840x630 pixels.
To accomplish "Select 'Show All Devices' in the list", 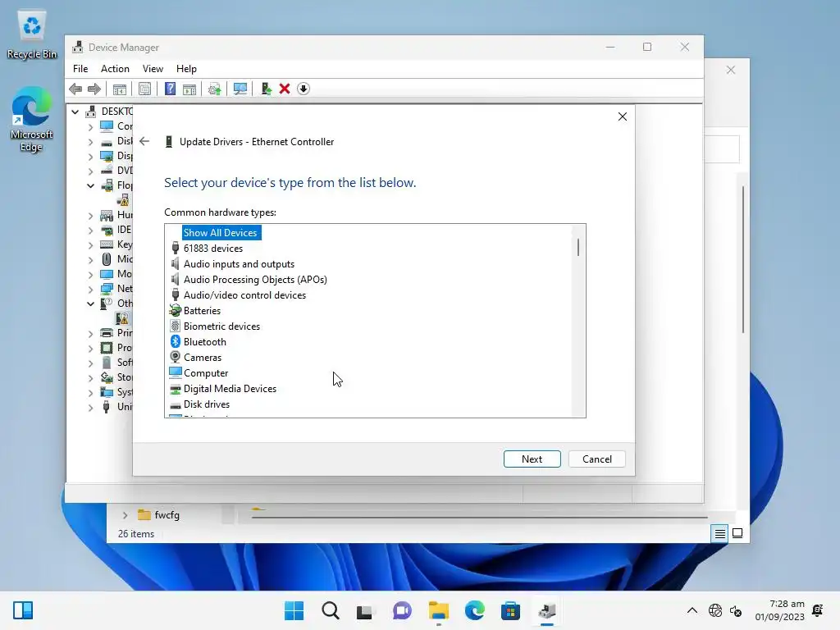I will [x=220, y=232].
